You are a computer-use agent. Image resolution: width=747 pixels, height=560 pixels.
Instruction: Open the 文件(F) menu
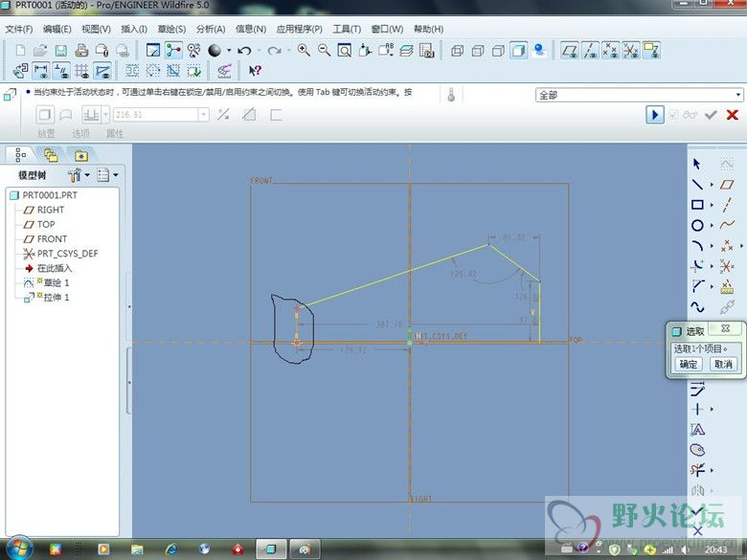pos(19,29)
